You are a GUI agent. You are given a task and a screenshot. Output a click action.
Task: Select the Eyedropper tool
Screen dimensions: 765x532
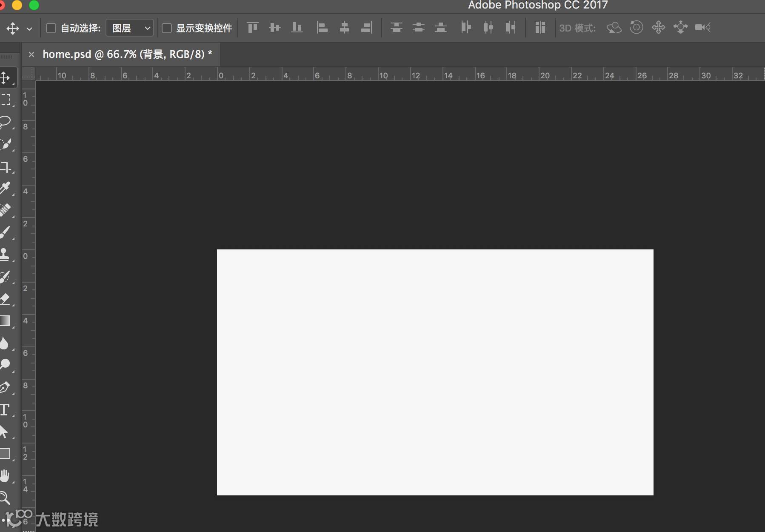coord(6,188)
